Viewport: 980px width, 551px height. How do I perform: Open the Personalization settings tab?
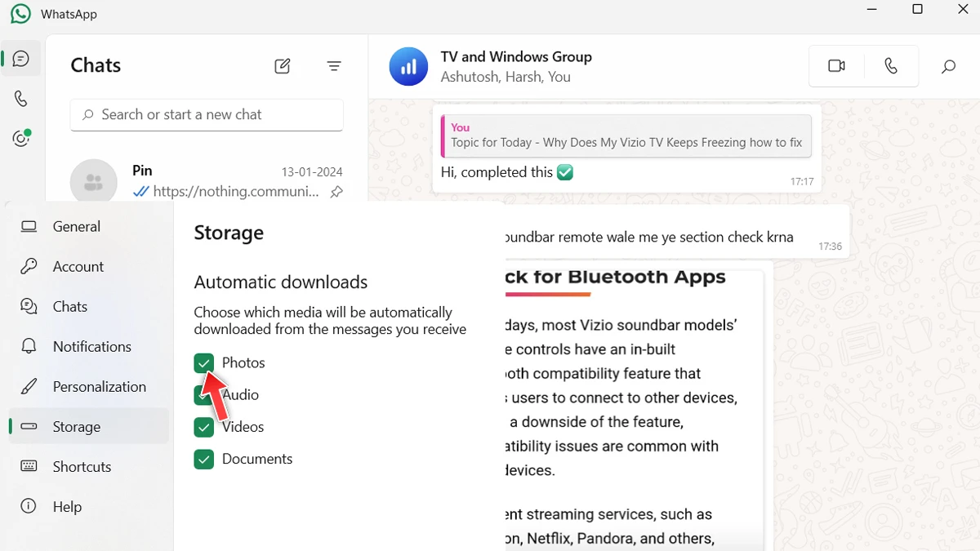coord(88,387)
